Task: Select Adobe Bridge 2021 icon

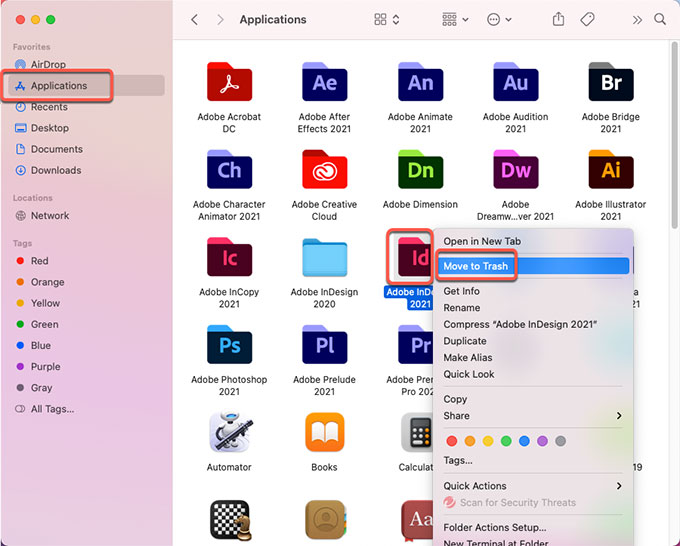Action: coord(611,82)
